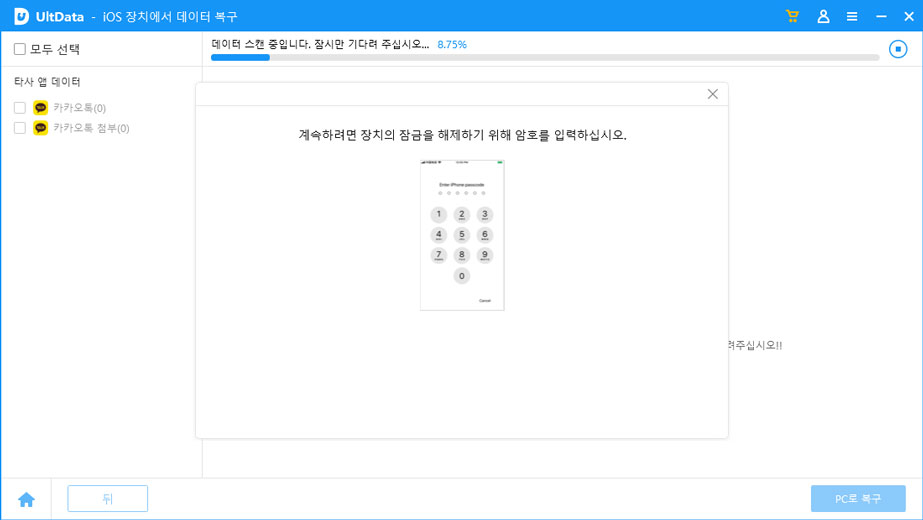Click the scan progress bar
Screen dimensions: 923x520
coord(544,58)
